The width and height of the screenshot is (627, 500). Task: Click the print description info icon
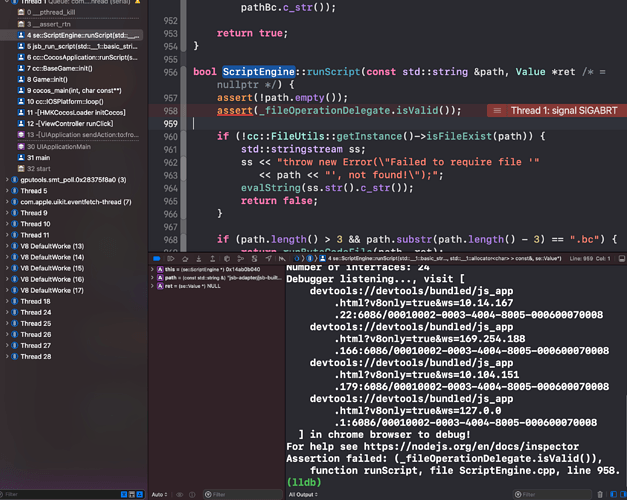click(x=192, y=495)
